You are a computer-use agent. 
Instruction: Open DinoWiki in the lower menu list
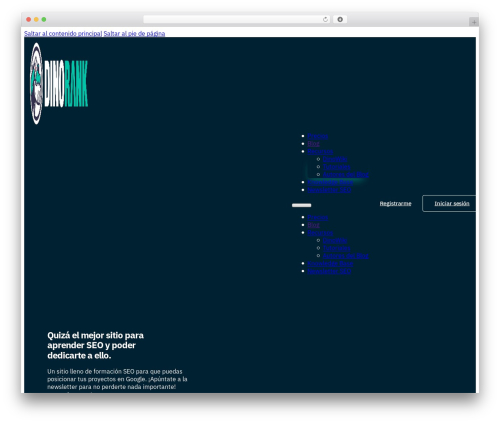(335, 240)
